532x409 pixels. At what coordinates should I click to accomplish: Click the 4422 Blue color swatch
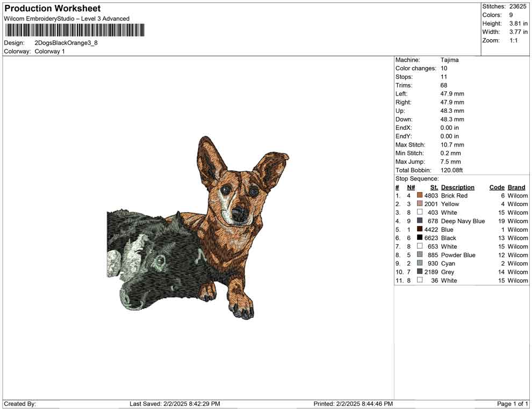(420, 229)
